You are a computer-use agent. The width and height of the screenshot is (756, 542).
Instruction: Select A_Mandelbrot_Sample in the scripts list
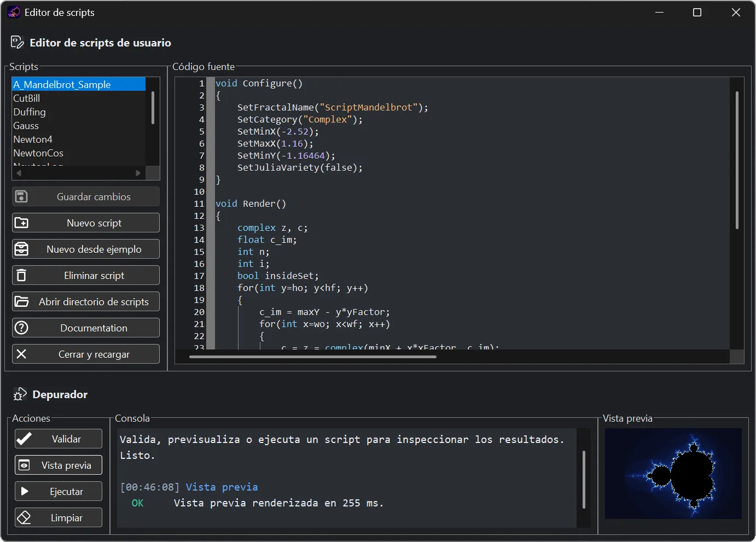(79, 84)
